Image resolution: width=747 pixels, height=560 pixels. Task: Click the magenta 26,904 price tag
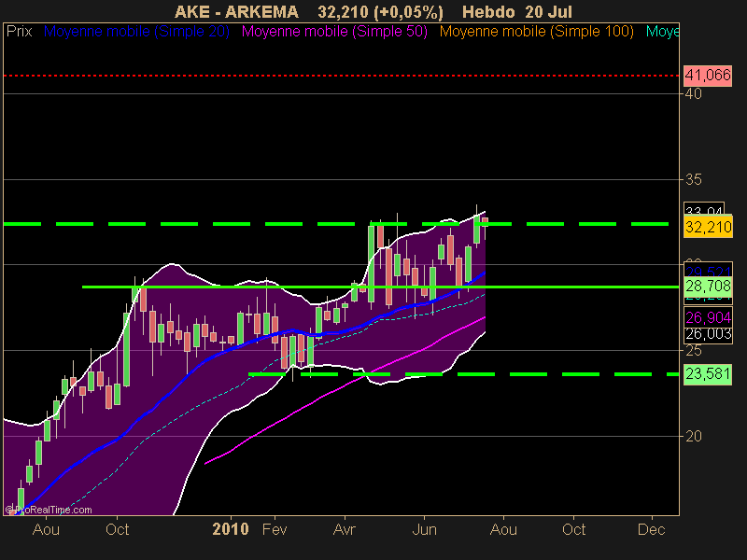[x=708, y=317]
